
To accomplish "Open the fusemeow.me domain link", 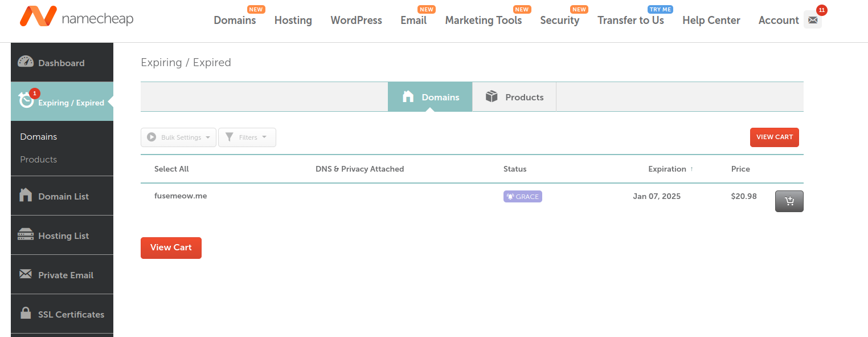I will (x=180, y=196).
